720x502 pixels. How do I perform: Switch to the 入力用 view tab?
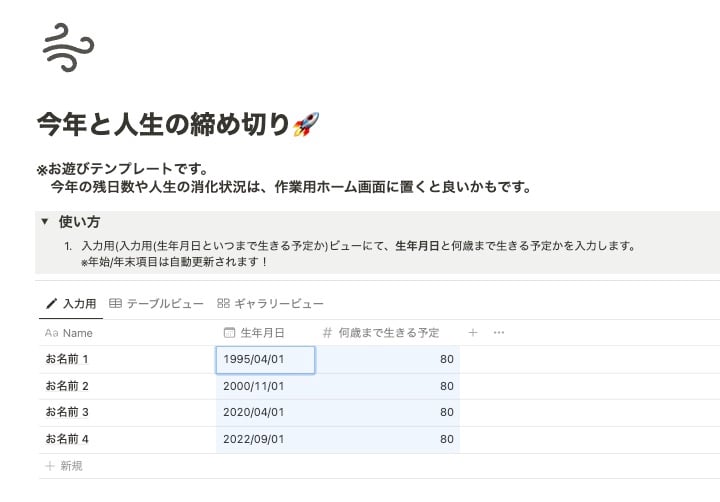[x=70, y=303]
